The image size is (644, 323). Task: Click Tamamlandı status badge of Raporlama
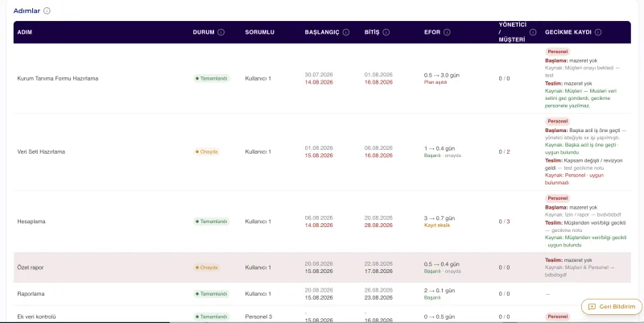[211, 294]
